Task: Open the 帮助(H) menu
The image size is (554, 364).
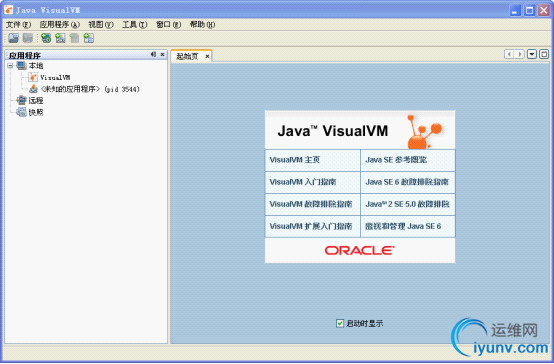Action: click(202, 24)
